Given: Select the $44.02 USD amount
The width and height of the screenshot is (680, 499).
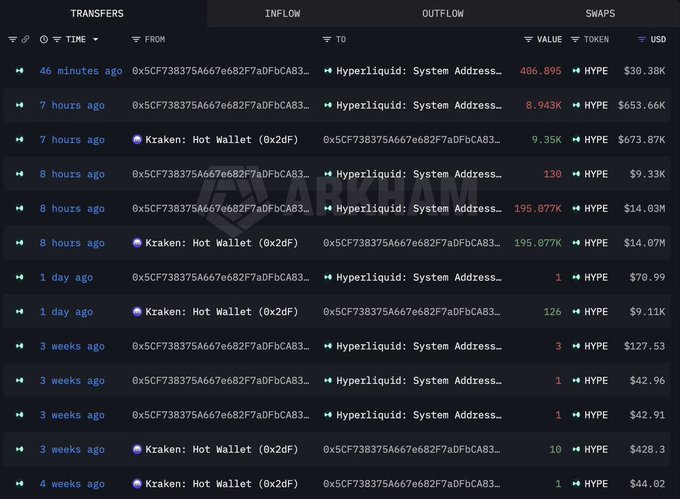Looking at the screenshot, I should [x=647, y=484].
